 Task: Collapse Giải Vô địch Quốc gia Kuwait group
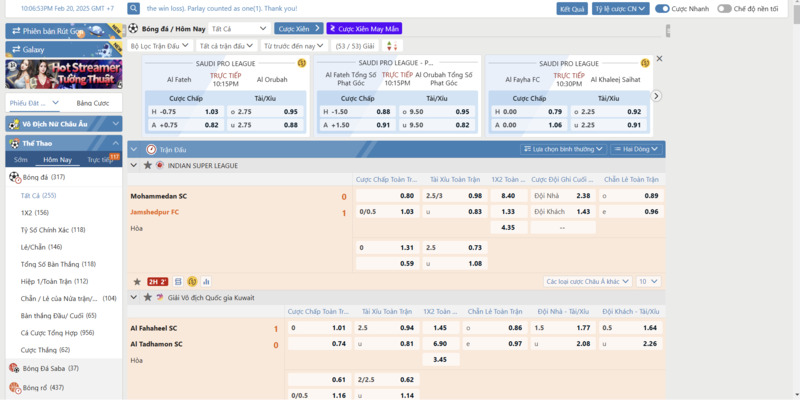pos(134,297)
